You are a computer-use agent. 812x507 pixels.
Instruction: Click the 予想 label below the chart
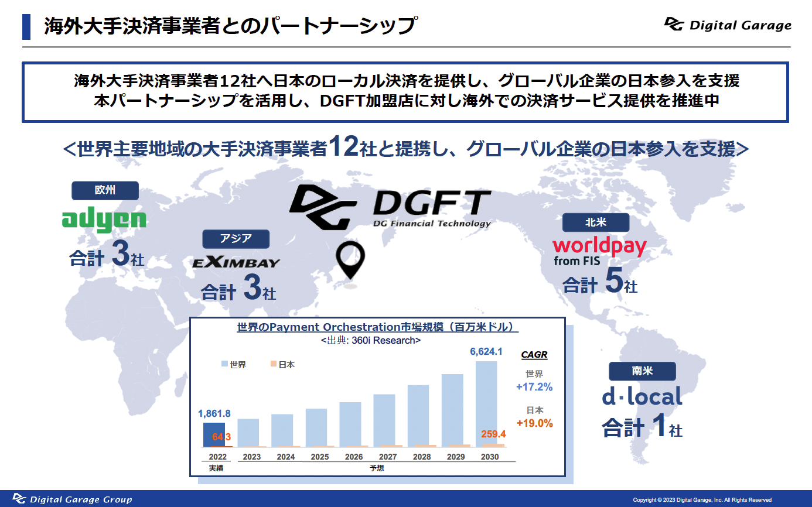coord(377,468)
